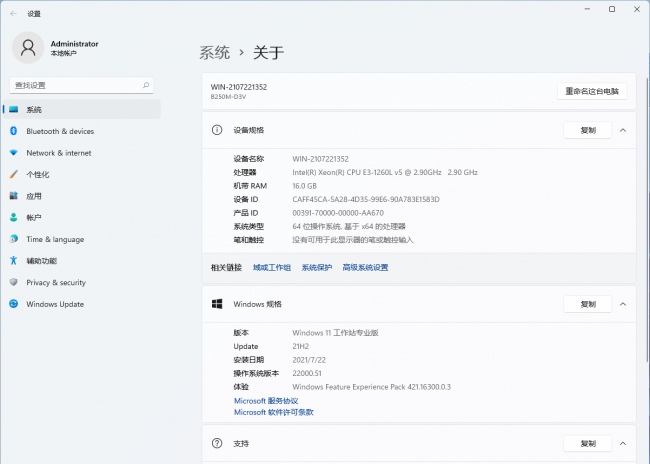Open the 系统保护 link
This screenshot has height=464, width=650.
[317, 267]
